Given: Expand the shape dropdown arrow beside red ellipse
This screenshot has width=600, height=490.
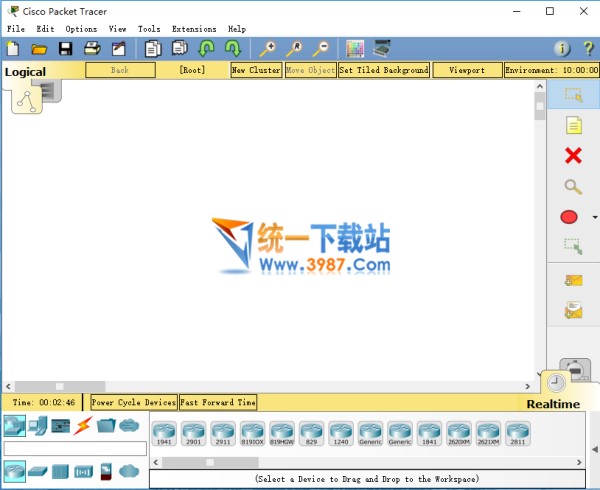Looking at the screenshot, I should point(595,217).
